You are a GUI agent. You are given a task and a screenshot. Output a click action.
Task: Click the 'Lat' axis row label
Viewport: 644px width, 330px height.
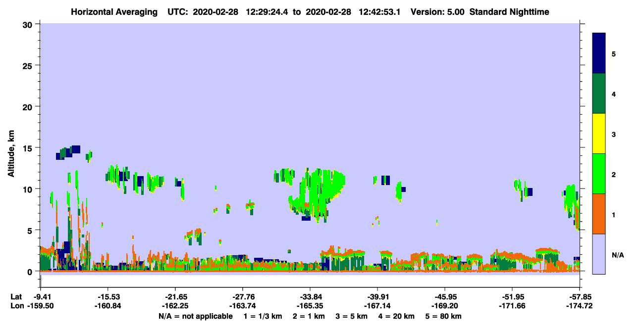16,296
